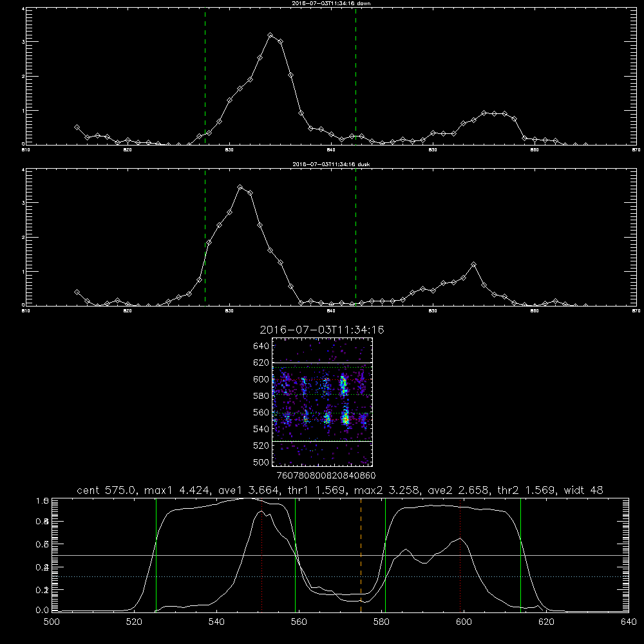Open the colored spectral heatmap image
Screen dimensions: 644x644
coord(322,402)
